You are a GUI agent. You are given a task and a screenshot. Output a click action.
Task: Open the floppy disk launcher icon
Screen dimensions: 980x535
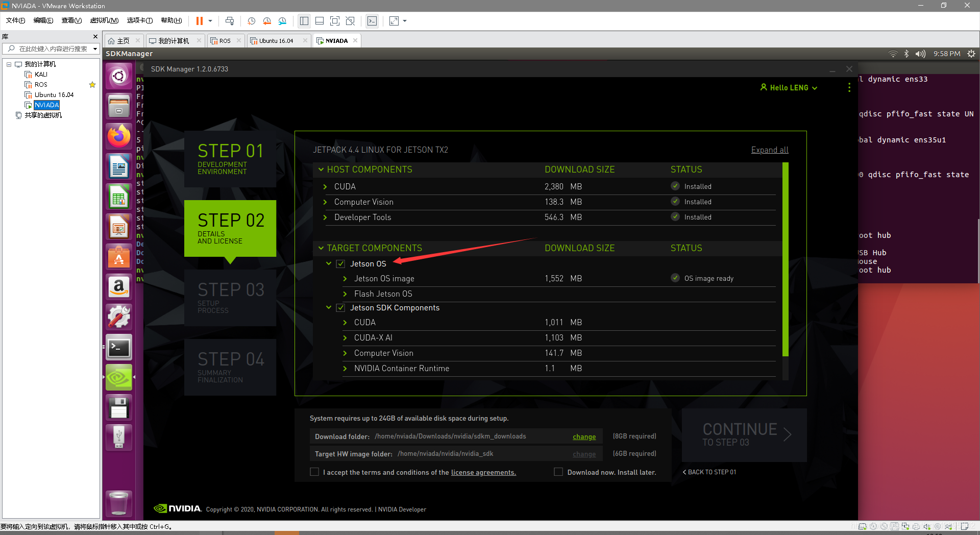[119, 408]
